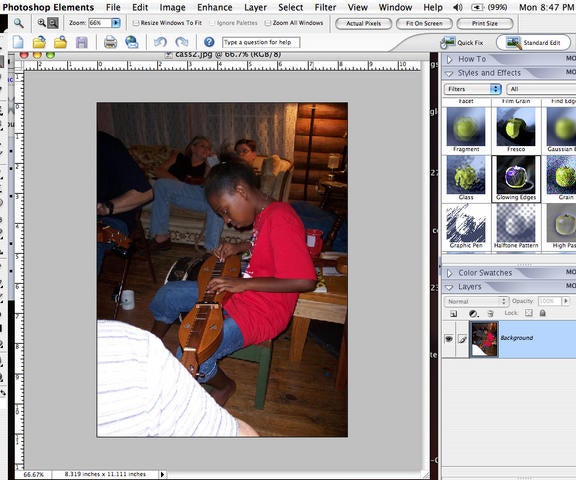Open the Opacity slider arrow
This screenshot has height=480, width=576.
tap(566, 301)
